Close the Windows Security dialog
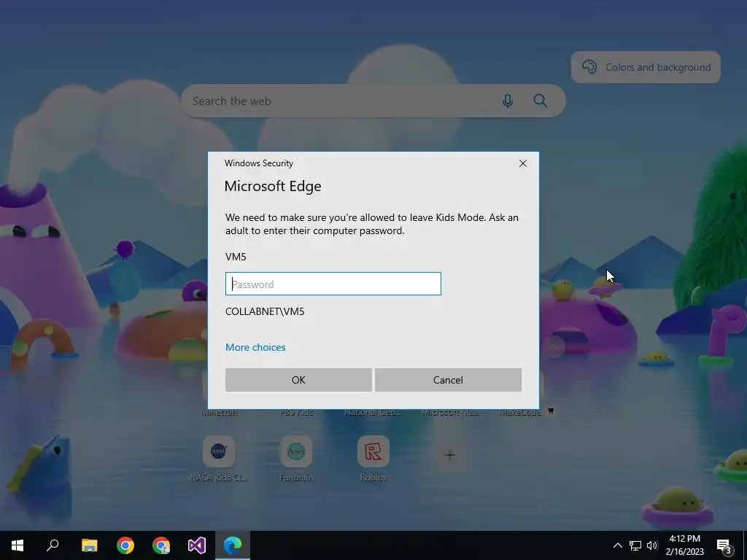Image resolution: width=747 pixels, height=560 pixels. pyautogui.click(x=522, y=163)
